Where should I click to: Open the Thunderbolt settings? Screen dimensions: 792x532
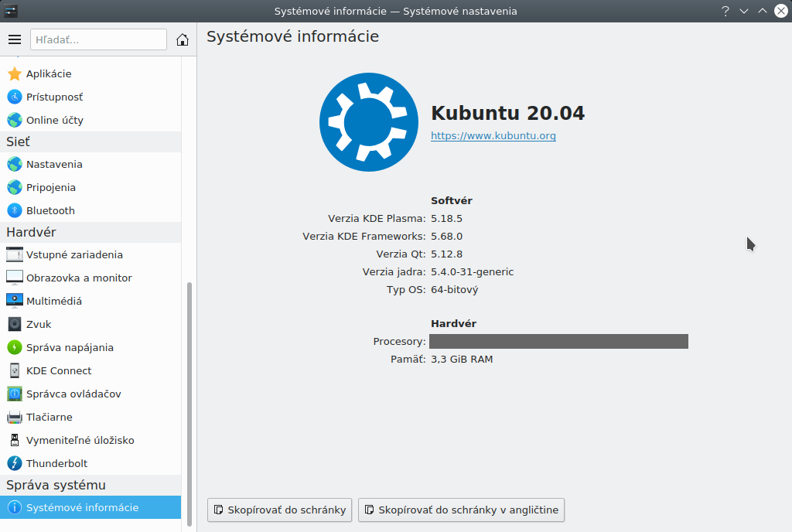(90, 463)
